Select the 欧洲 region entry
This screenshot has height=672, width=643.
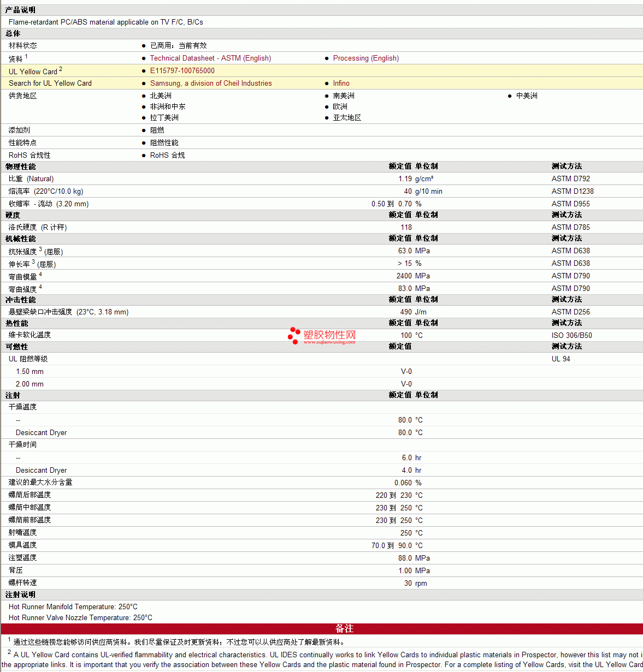[340, 106]
